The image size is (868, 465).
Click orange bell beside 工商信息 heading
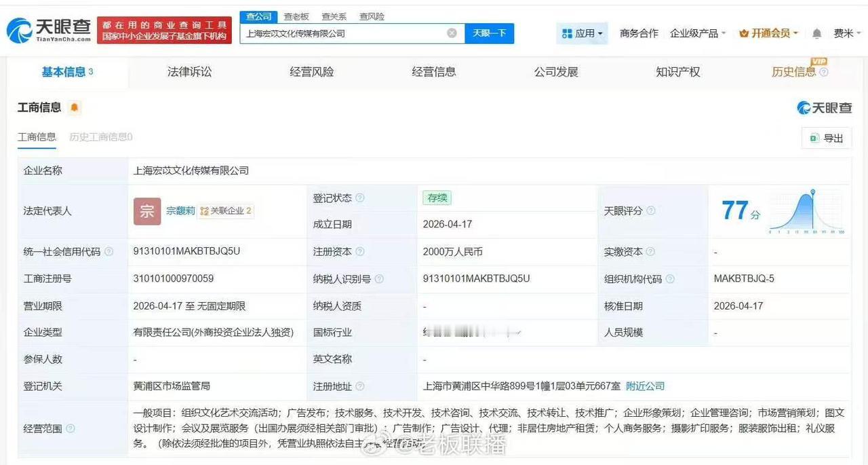click(74, 107)
